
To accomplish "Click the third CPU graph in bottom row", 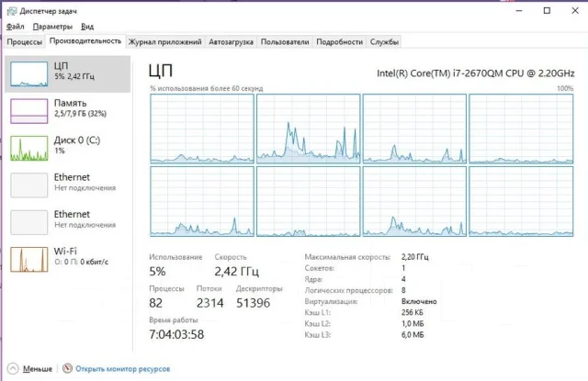I will [414, 202].
